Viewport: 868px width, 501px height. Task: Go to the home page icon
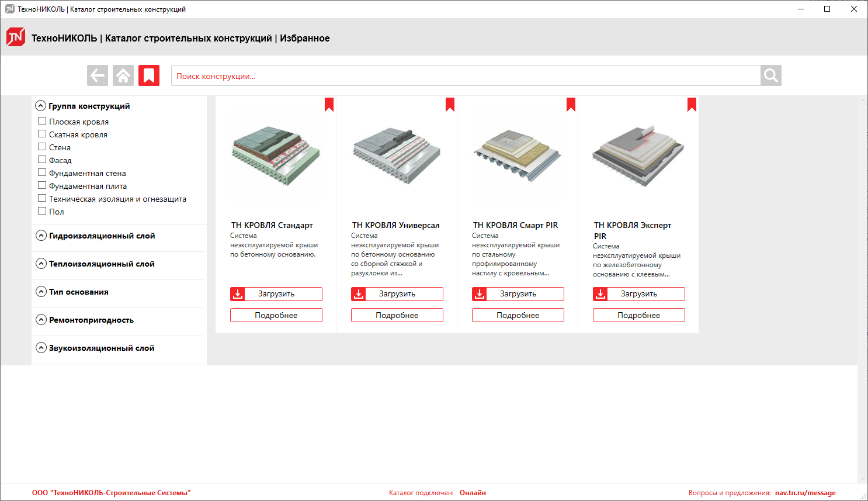tap(123, 75)
